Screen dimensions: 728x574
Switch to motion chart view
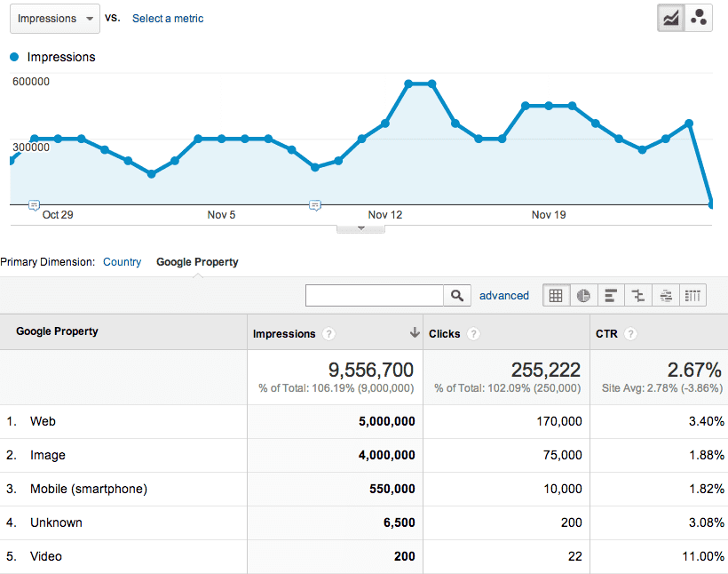699,19
